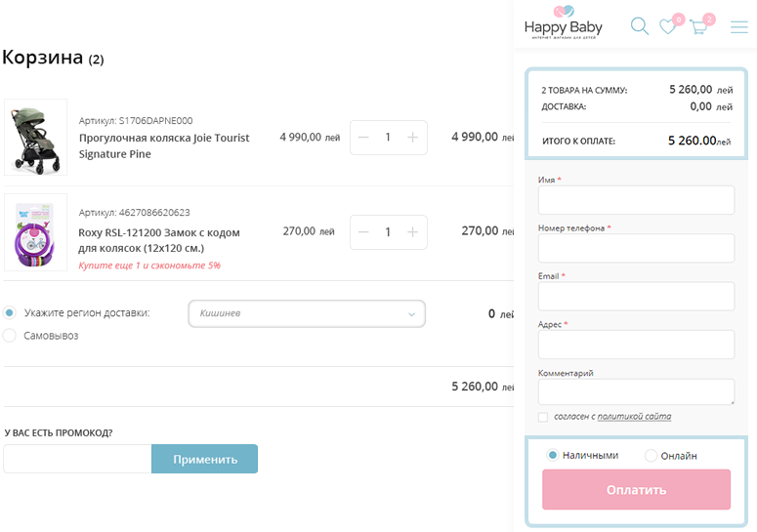
Task: Click 'У ВАС ЕСТЬ ПРОМОКОД?' label
Action: tap(59, 433)
